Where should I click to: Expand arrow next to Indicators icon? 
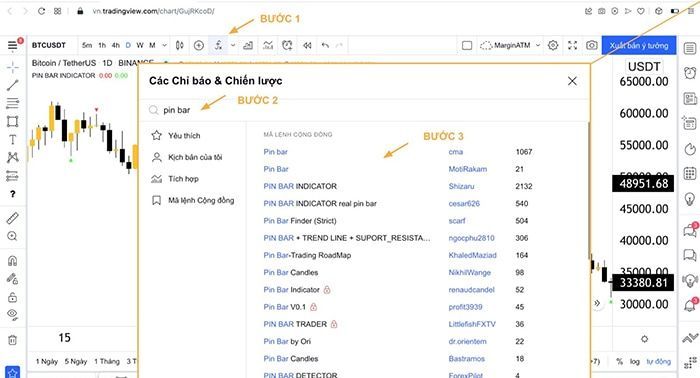click(233, 45)
